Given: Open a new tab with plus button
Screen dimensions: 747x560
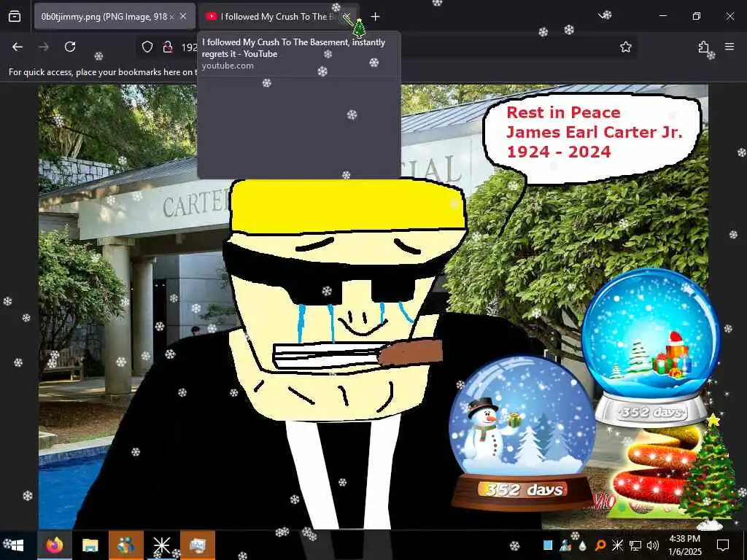Looking at the screenshot, I should click(376, 17).
